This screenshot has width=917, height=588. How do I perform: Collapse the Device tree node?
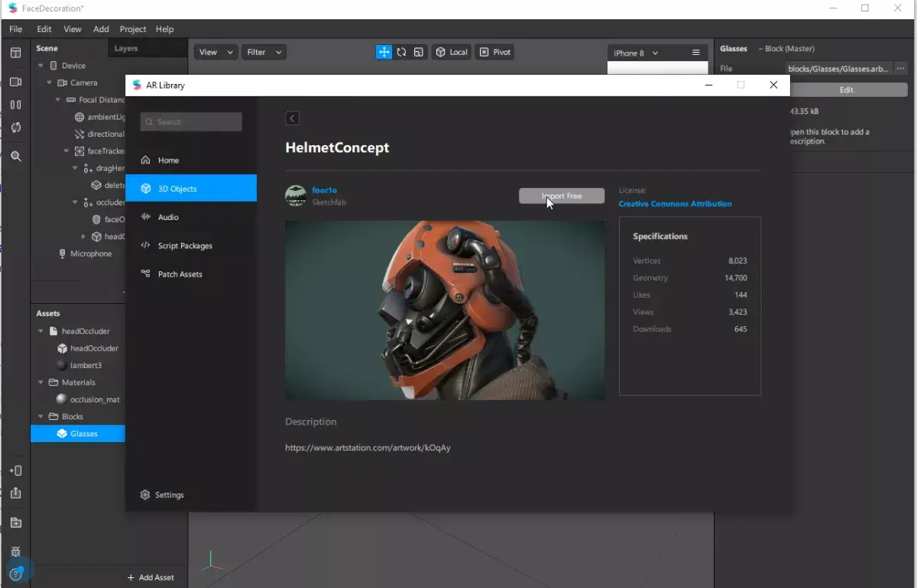[41, 66]
